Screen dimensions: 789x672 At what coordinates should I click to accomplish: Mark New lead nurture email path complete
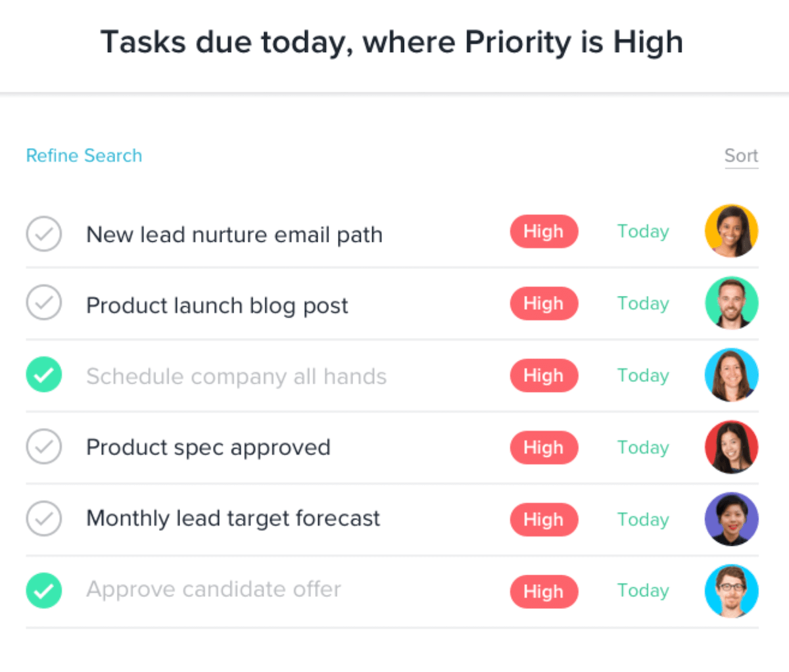44,234
